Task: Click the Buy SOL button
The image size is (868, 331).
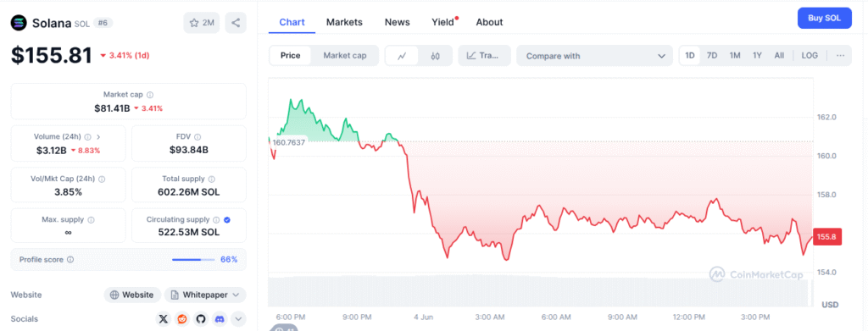Action: click(x=824, y=19)
